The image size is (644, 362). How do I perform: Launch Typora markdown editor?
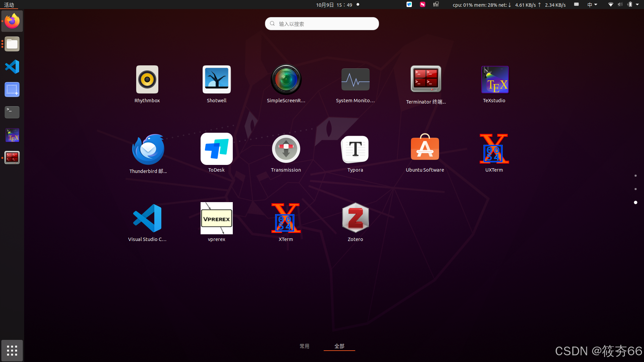click(355, 149)
